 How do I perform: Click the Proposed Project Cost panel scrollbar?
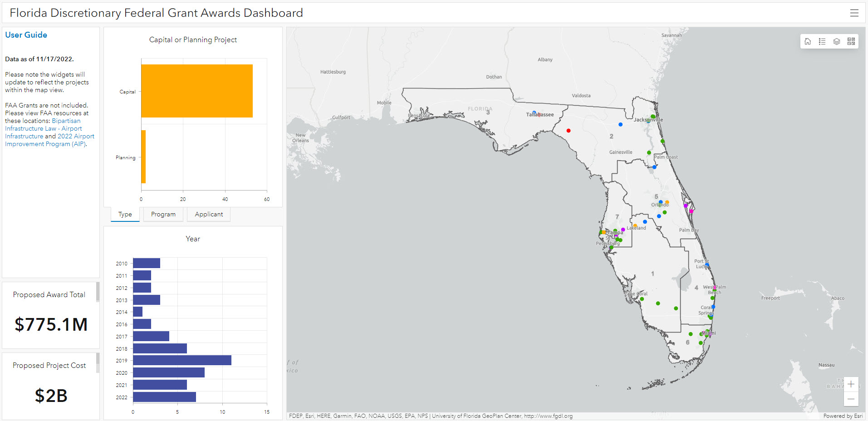point(98,363)
